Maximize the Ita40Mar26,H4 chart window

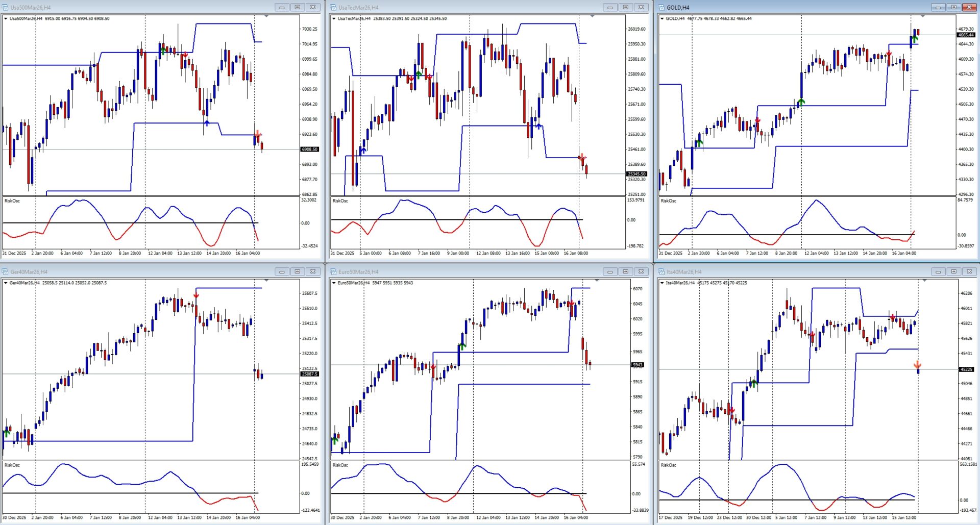pyautogui.click(x=953, y=271)
